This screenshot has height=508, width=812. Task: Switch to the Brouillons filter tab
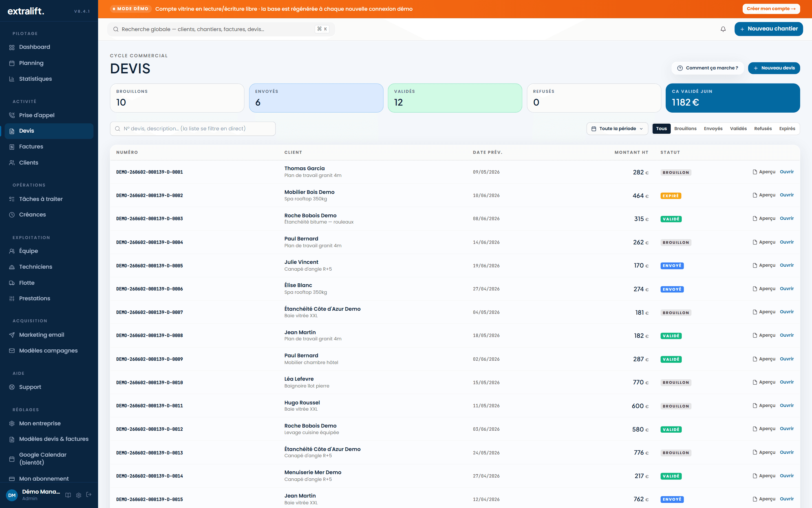tap(685, 129)
